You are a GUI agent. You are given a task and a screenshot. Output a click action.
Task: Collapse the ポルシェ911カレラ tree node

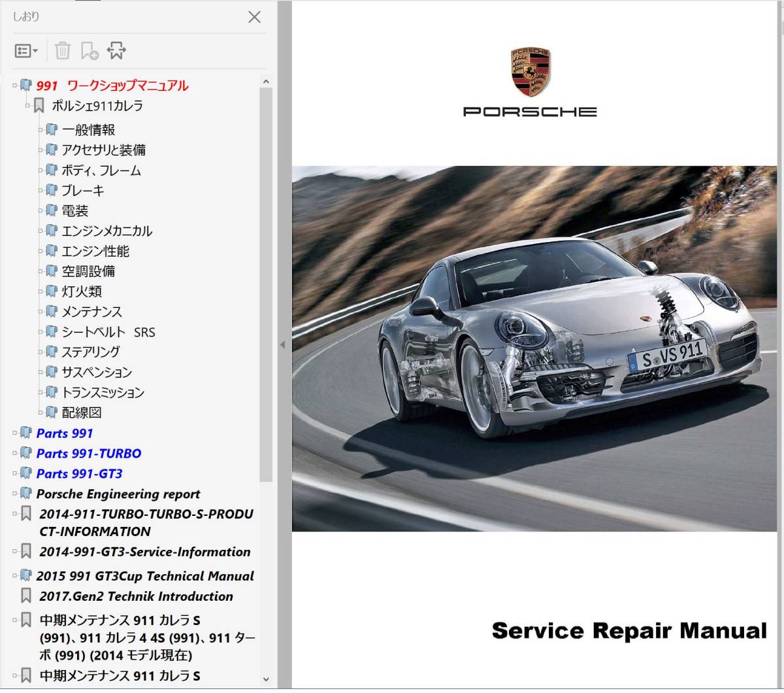point(27,105)
